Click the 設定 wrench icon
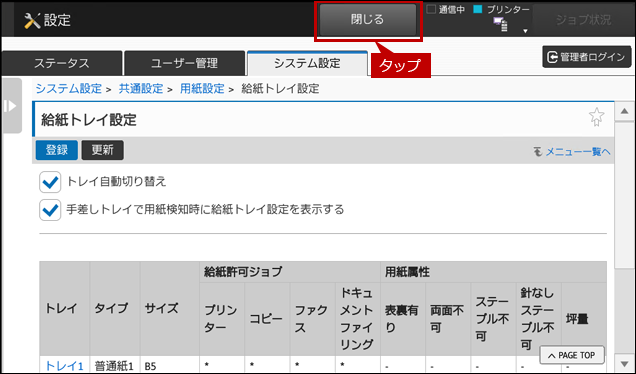 pos(32,20)
